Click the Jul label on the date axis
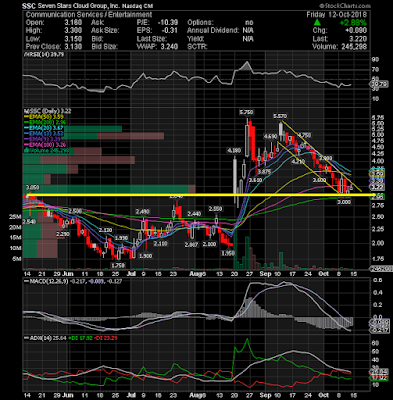 [x=131, y=274]
